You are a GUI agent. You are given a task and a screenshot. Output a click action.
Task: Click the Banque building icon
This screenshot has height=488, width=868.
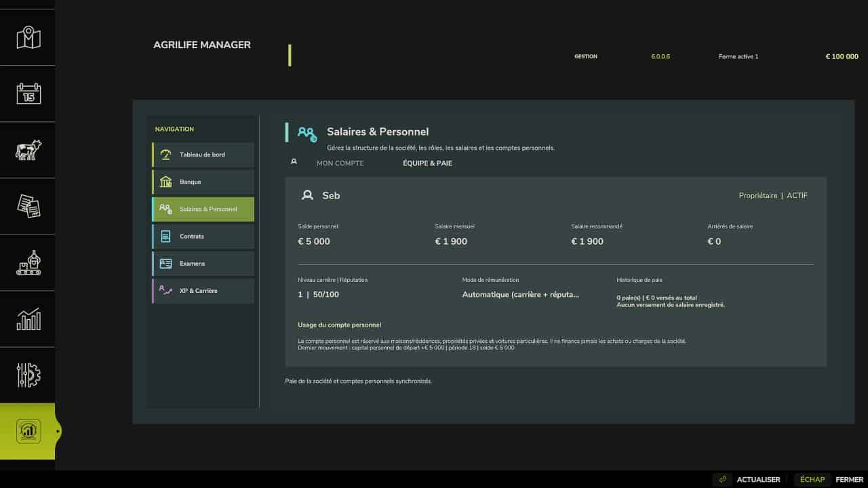tap(165, 182)
